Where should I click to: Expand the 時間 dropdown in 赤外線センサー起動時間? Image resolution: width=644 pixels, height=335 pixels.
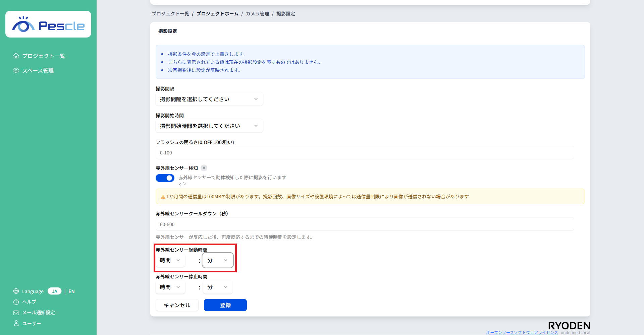pos(170,260)
